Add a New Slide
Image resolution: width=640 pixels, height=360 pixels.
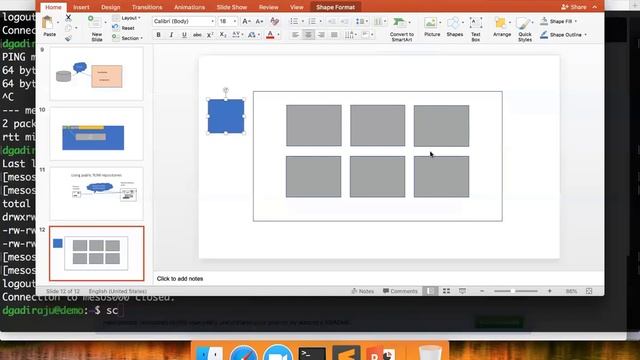96,28
